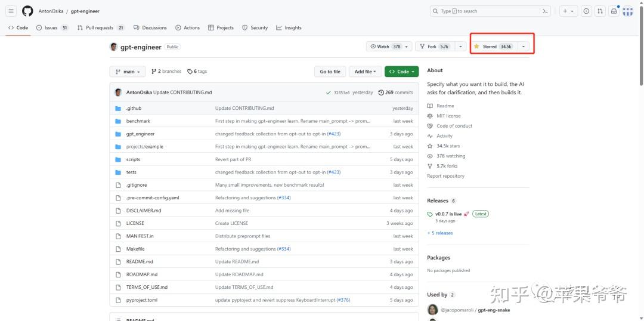644x321 pixels.
Task: View your issues icon in header
Action: [x=587, y=11]
